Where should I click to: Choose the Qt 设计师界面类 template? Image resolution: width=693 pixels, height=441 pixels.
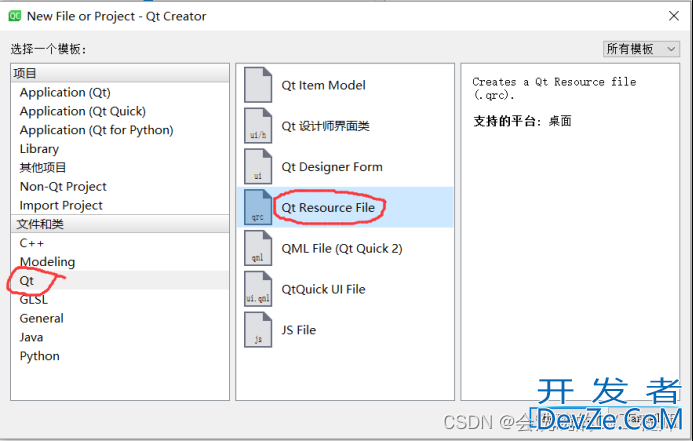(345, 125)
